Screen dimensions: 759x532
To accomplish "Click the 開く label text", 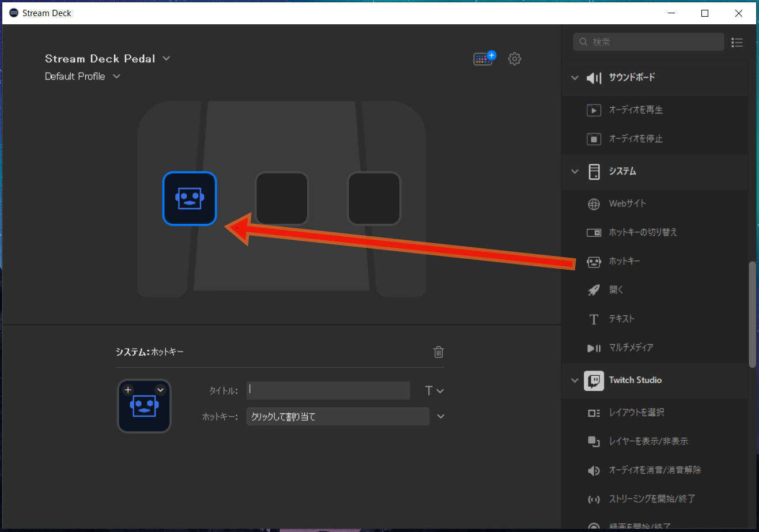I will pyautogui.click(x=616, y=290).
